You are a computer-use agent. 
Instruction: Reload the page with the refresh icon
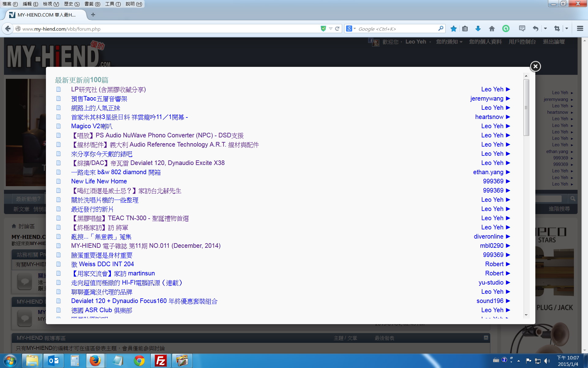pos(337,29)
